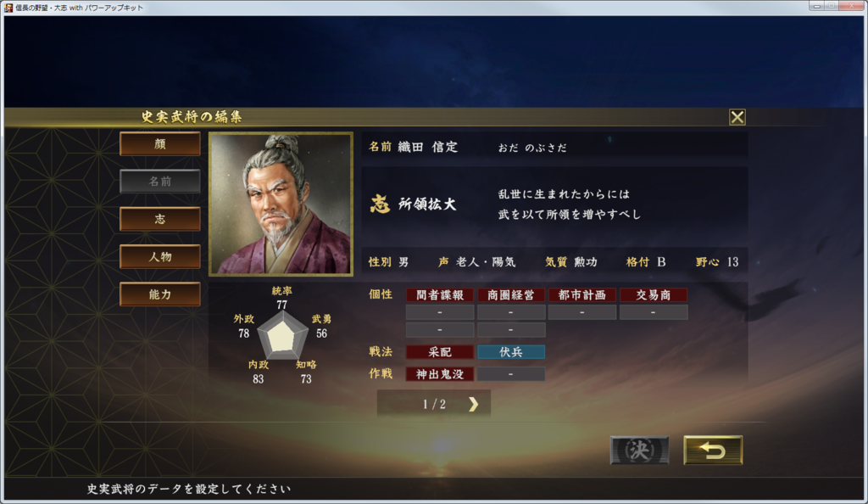Image resolution: width=868 pixels, height=504 pixels.
Task: Click the pentagon ability radar chart
Action: [x=282, y=336]
